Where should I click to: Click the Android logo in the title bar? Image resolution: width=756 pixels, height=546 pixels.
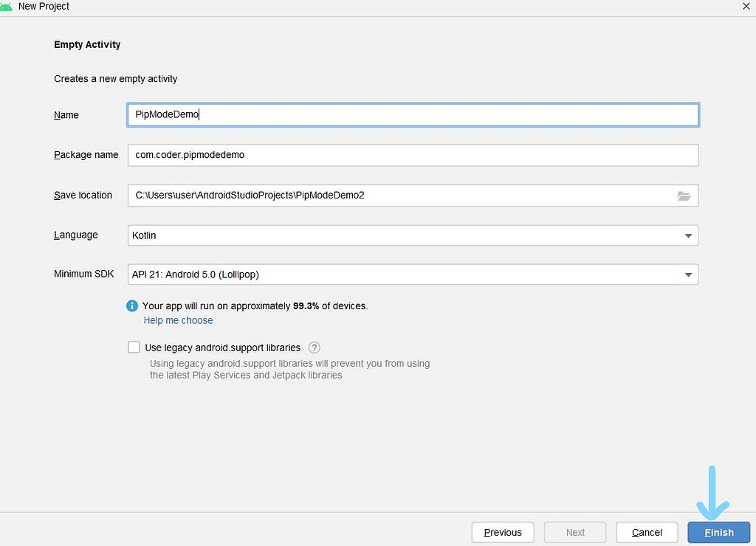pyautogui.click(x=10, y=6)
